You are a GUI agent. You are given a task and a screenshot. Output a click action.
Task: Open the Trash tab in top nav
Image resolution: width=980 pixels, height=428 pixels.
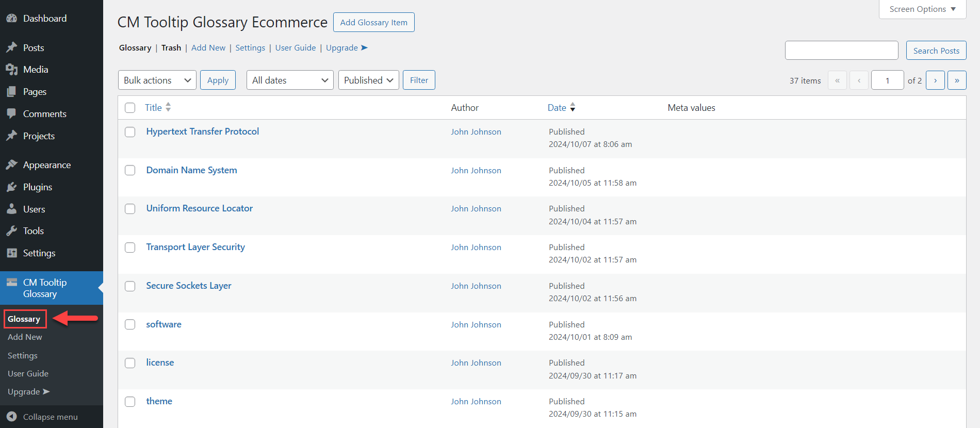click(171, 47)
